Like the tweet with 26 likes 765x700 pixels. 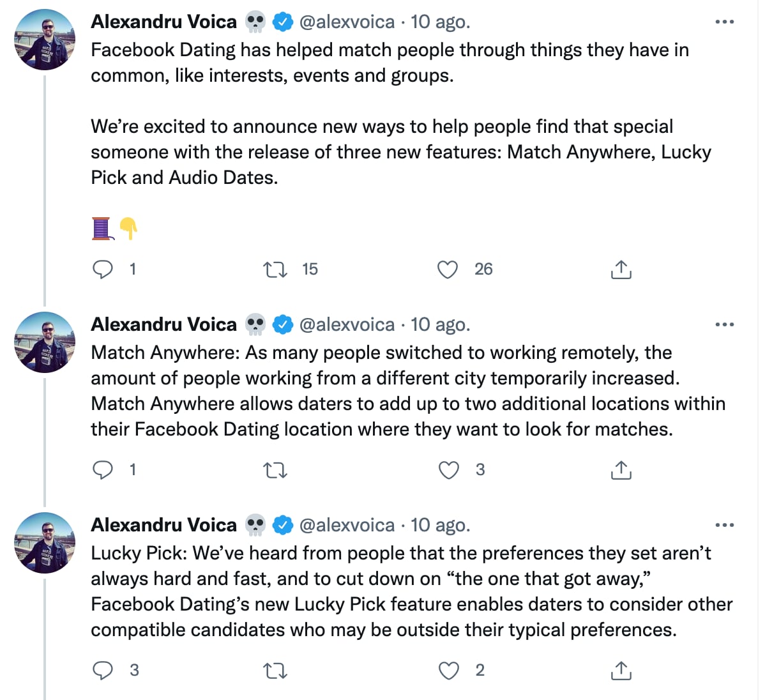[x=448, y=270]
